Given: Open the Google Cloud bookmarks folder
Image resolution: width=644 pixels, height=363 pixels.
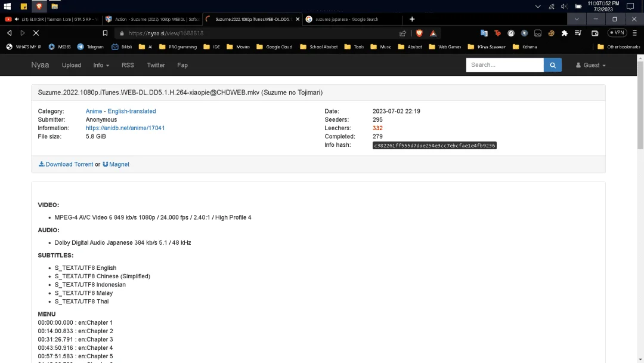Looking at the screenshot, I should coord(274,47).
